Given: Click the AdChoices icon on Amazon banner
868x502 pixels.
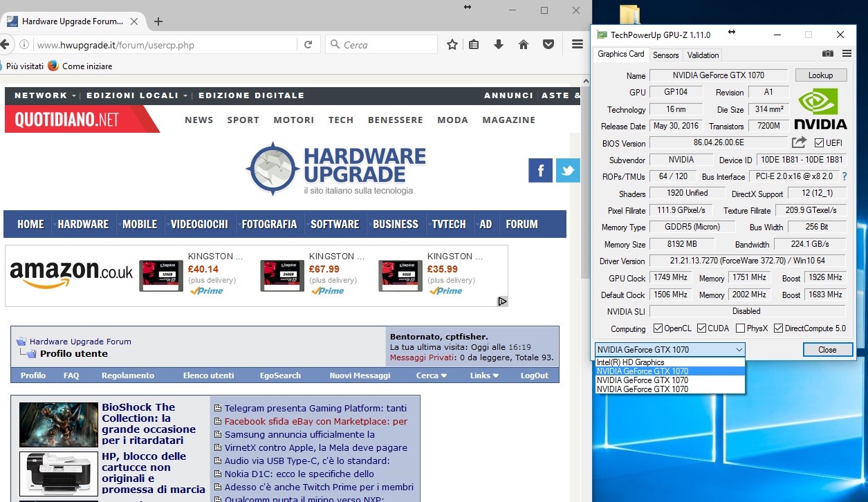Looking at the screenshot, I should click(503, 301).
